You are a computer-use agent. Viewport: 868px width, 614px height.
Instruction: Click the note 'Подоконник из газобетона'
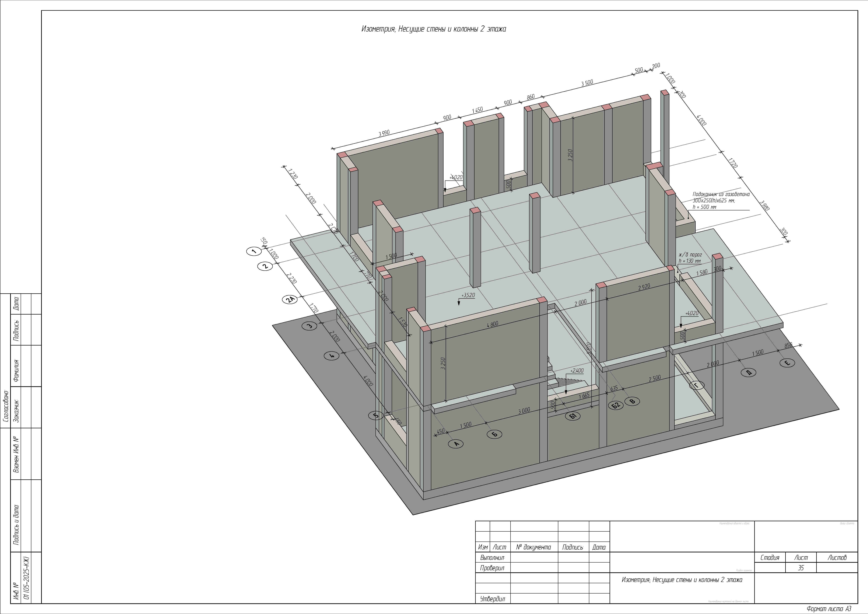click(x=721, y=194)
